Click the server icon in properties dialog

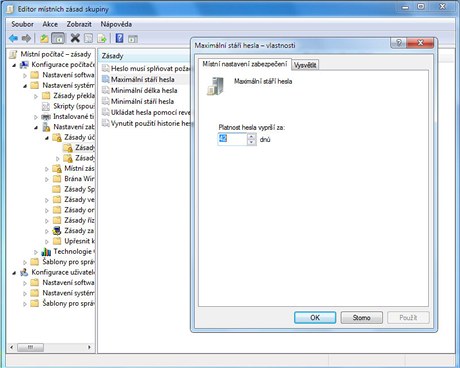coord(215,86)
